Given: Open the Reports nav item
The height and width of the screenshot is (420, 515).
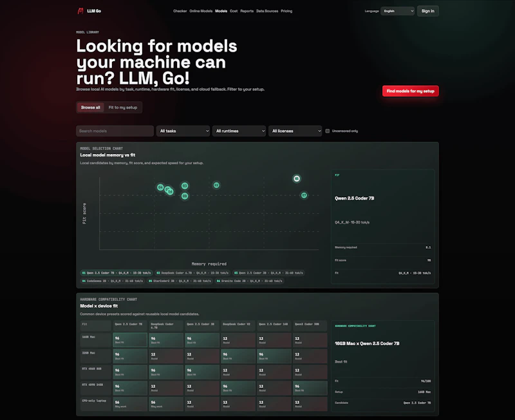Looking at the screenshot, I should 247,11.
